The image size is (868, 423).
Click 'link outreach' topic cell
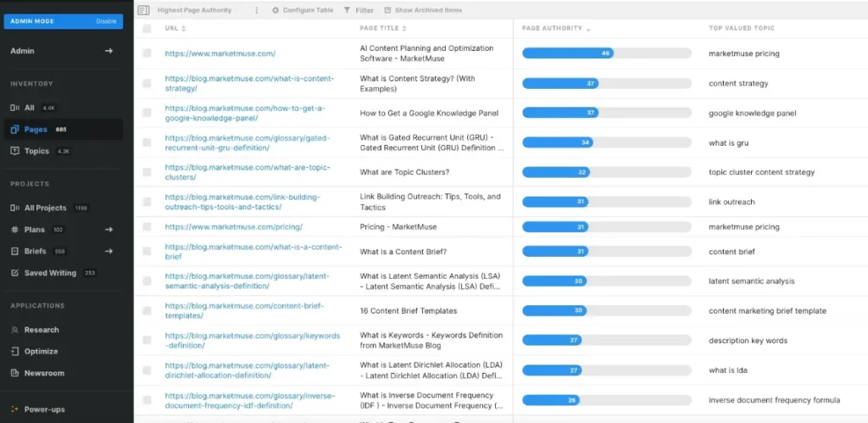732,202
